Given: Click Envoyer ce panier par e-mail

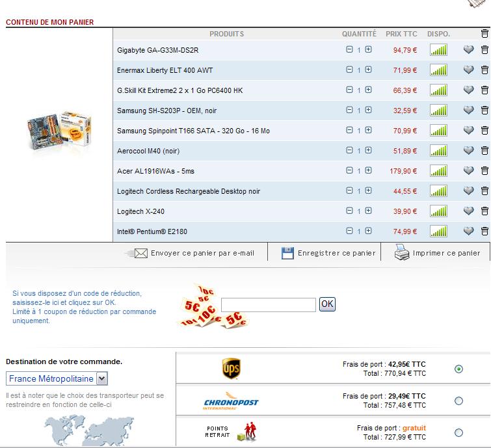Looking at the screenshot, I should (x=191, y=253).
